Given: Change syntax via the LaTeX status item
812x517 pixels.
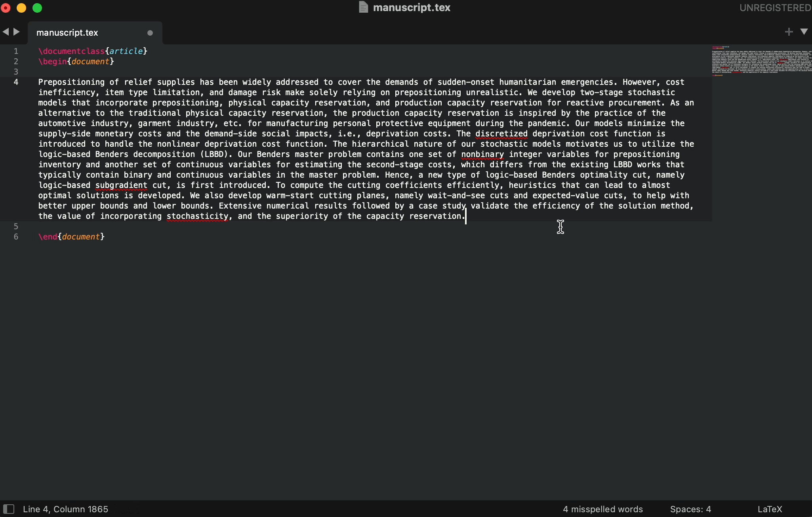Looking at the screenshot, I should (x=770, y=509).
